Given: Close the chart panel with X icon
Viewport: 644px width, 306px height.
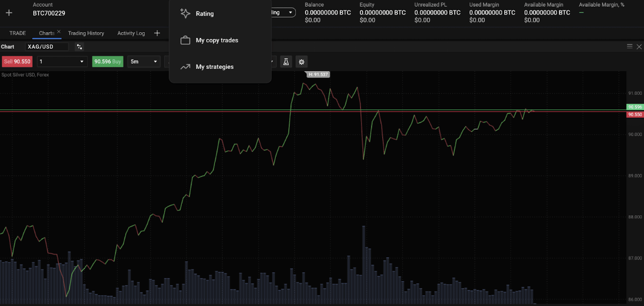Looking at the screenshot, I should click(639, 47).
